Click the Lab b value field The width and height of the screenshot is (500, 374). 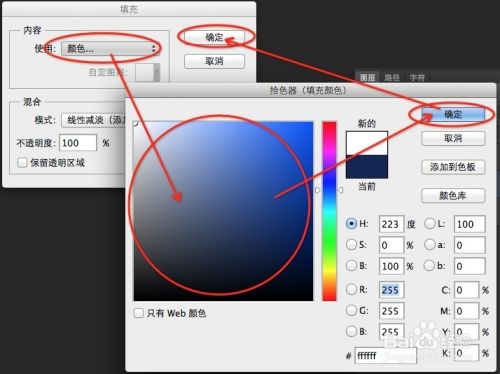point(470,266)
